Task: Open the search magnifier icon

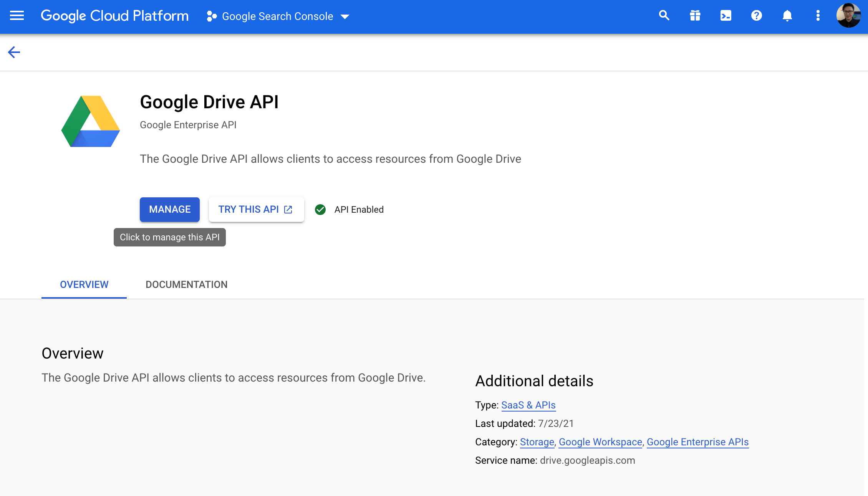Action: (x=664, y=16)
